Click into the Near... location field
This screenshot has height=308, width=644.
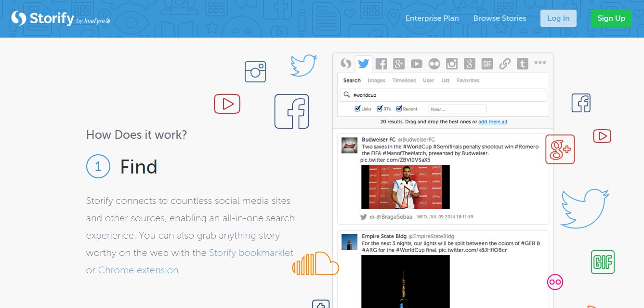(457, 109)
